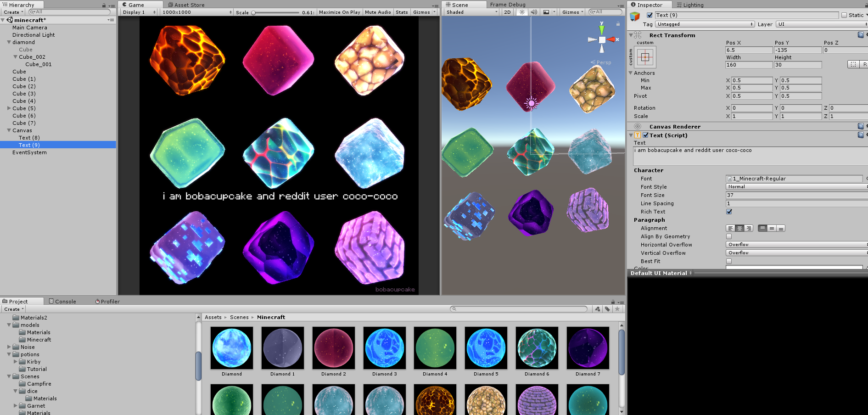Set text vertical alignment to middle
868x415 pixels.
click(772, 228)
